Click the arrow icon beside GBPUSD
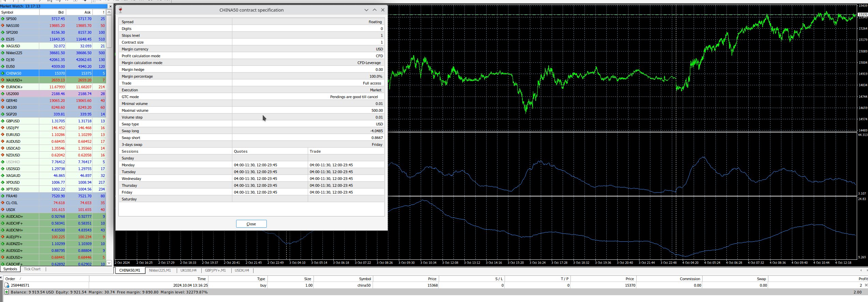868x302 pixels. [3, 121]
